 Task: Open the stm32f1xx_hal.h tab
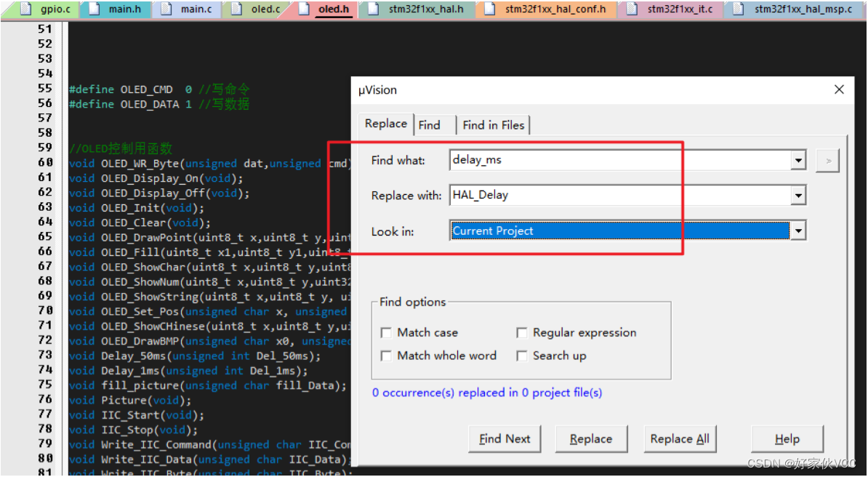(x=418, y=9)
